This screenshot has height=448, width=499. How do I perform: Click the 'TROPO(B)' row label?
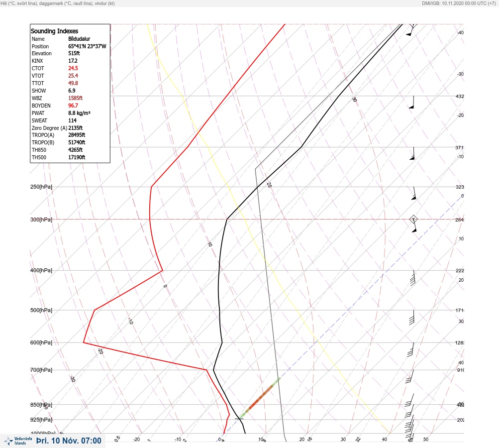pos(43,143)
